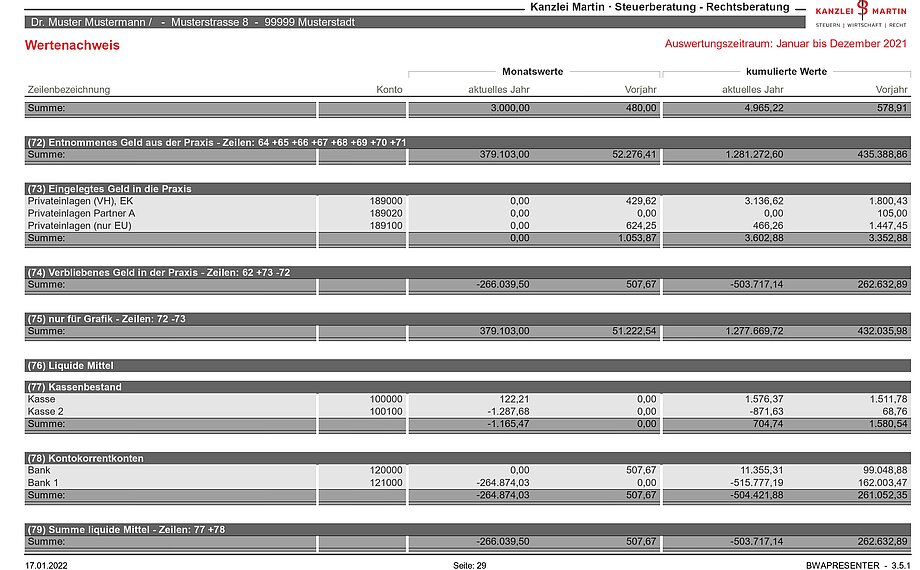Image resolution: width=920 pixels, height=570 pixels.
Task: Select the value 1.447,45
Action: pyautogui.click(x=888, y=225)
